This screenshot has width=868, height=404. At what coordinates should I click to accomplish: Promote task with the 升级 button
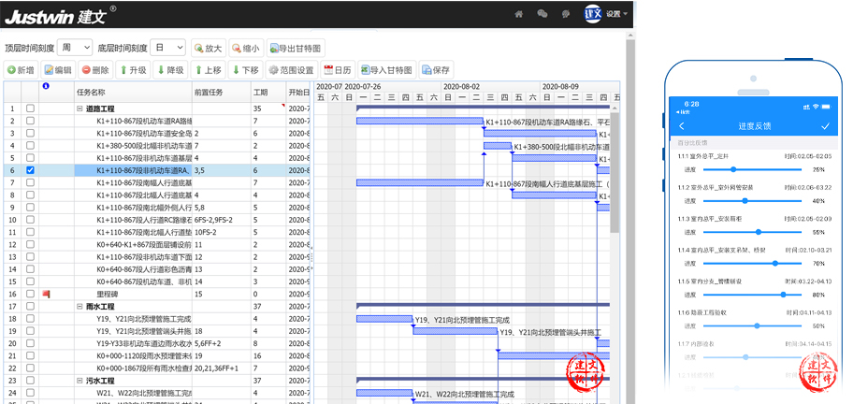[x=133, y=70]
